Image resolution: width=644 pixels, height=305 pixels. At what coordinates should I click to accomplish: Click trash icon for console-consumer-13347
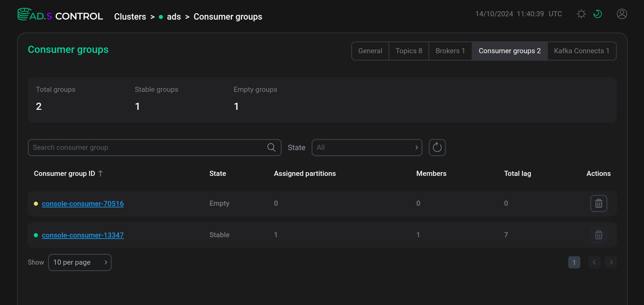pos(599,235)
